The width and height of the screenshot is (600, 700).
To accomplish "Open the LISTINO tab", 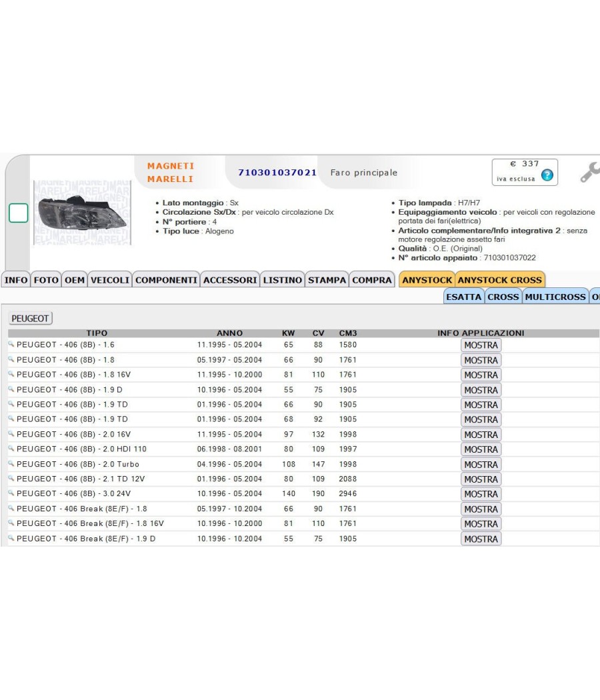I will pos(283,279).
